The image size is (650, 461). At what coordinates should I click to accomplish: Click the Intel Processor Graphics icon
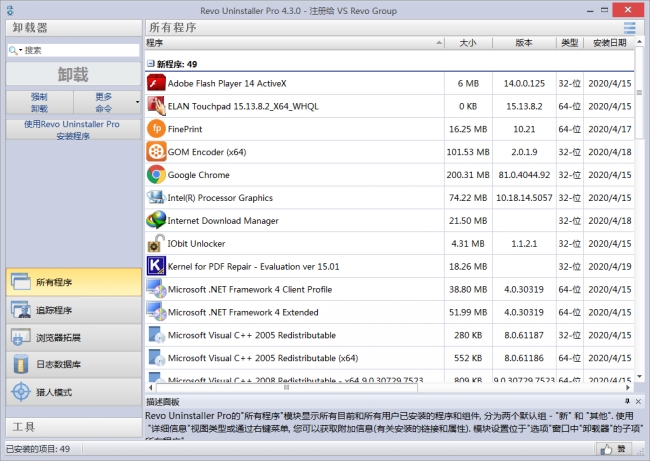156,197
